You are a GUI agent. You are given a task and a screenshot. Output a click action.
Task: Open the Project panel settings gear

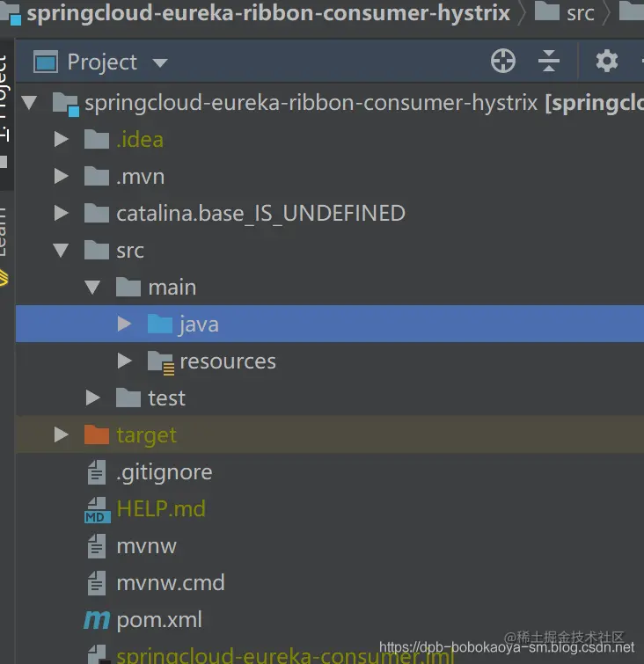[x=607, y=62]
